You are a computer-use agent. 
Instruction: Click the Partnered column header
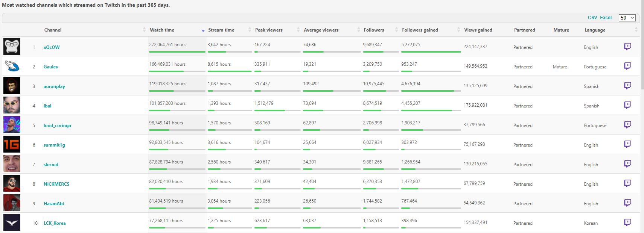pos(524,30)
